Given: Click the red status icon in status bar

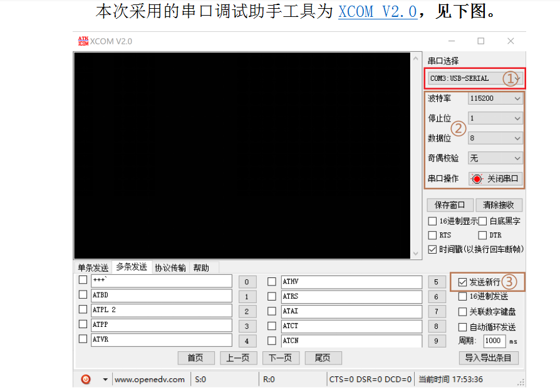Looking at the screenshot, I should (x=86, y=379).
